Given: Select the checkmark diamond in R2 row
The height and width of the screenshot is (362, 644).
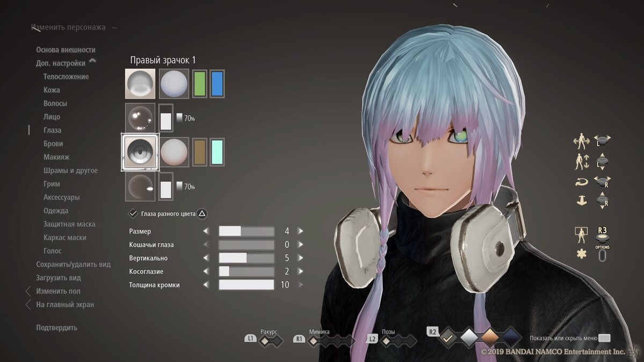Looking at the screenshot, I should 449,337.
